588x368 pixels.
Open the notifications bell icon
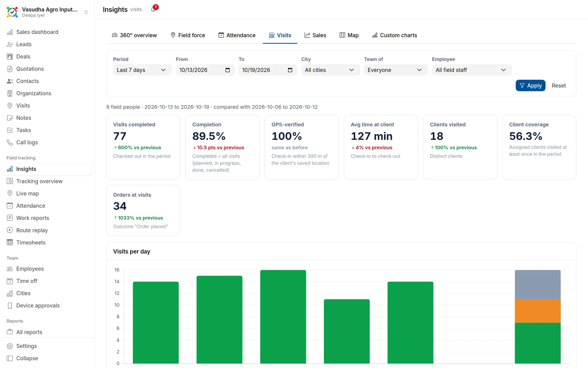coord(153,10)
